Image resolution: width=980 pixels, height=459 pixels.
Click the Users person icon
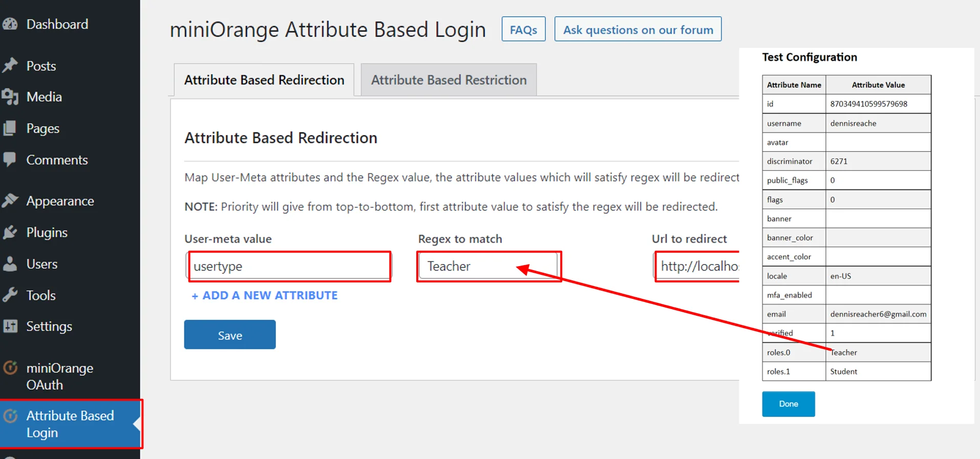click(x=10, y=264)
